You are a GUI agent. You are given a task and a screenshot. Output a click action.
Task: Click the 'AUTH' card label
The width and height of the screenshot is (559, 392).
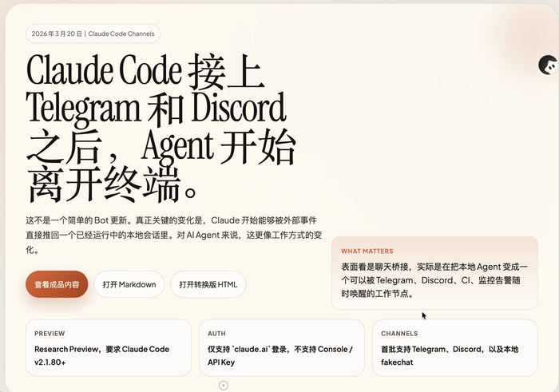point(216,334)
